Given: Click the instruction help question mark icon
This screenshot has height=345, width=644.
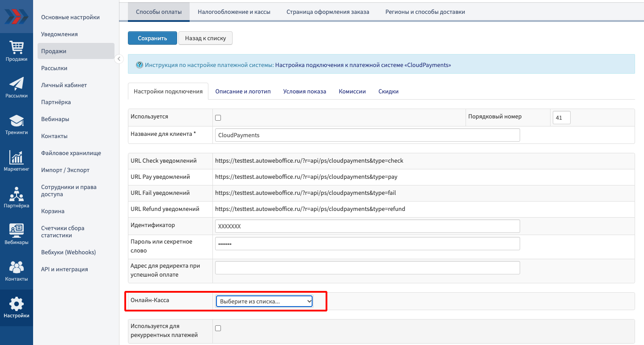Looking at the screenshot, I should [x=139, y=65].
